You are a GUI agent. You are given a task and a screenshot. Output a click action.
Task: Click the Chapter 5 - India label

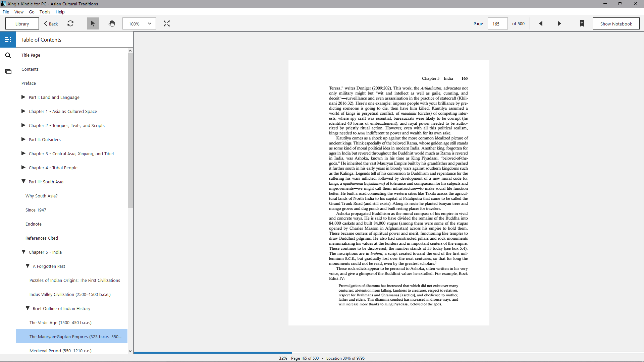(45, 252)
